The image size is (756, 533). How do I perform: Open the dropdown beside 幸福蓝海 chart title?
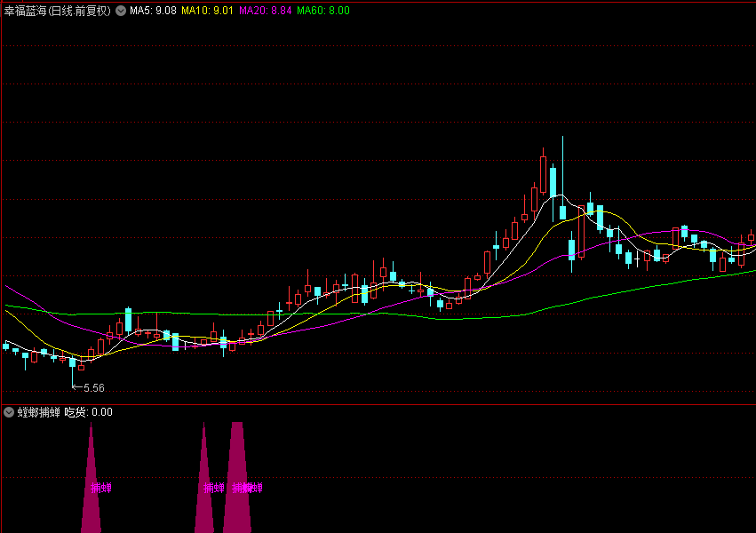tap(121, 11)
